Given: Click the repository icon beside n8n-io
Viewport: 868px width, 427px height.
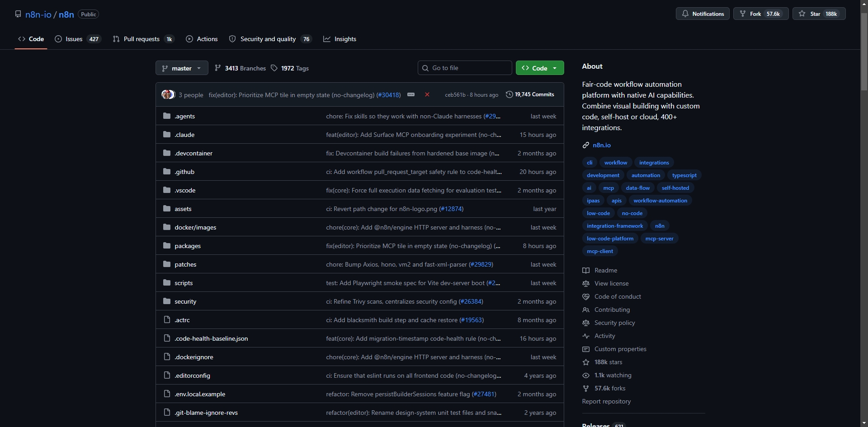Looking at the screenshot, I should pyautogui.click(x=18, y=14).
